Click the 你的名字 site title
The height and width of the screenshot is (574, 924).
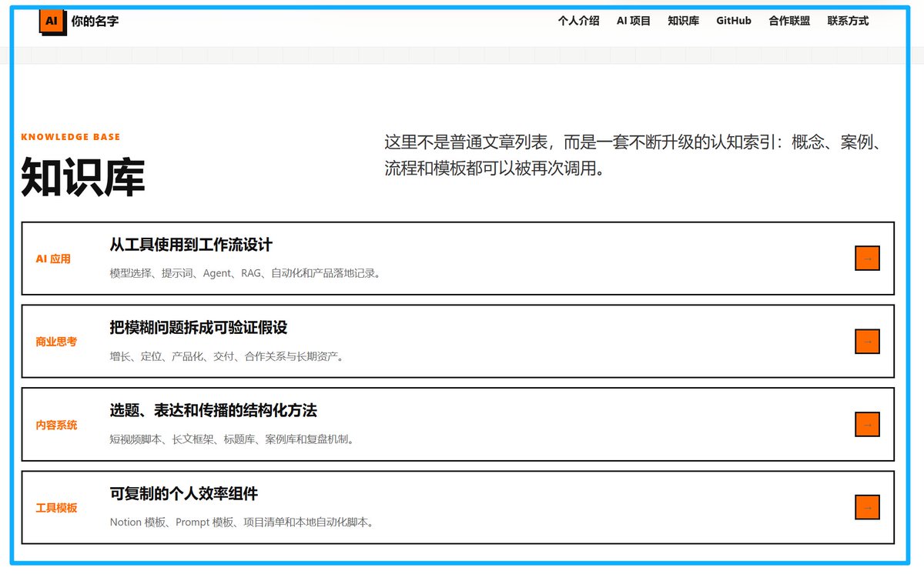95,22
